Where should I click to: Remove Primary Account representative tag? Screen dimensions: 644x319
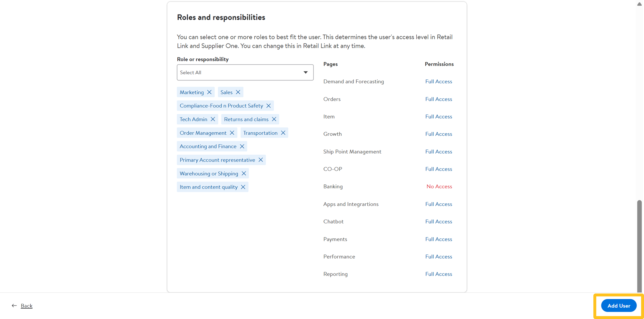[x=261, y=160]
